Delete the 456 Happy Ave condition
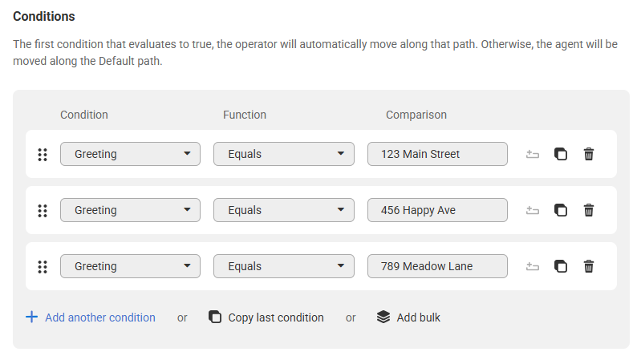 click(589, 210)
